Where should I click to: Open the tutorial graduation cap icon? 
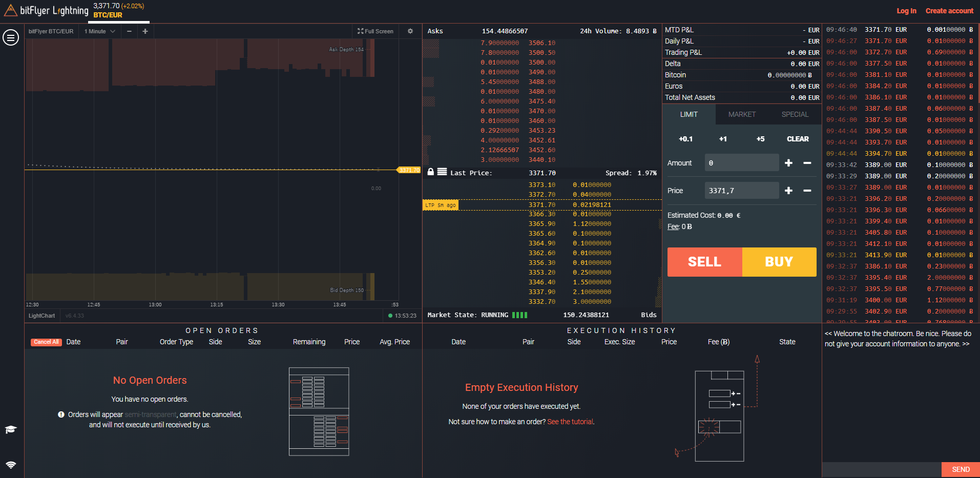[x=11, y=429]
